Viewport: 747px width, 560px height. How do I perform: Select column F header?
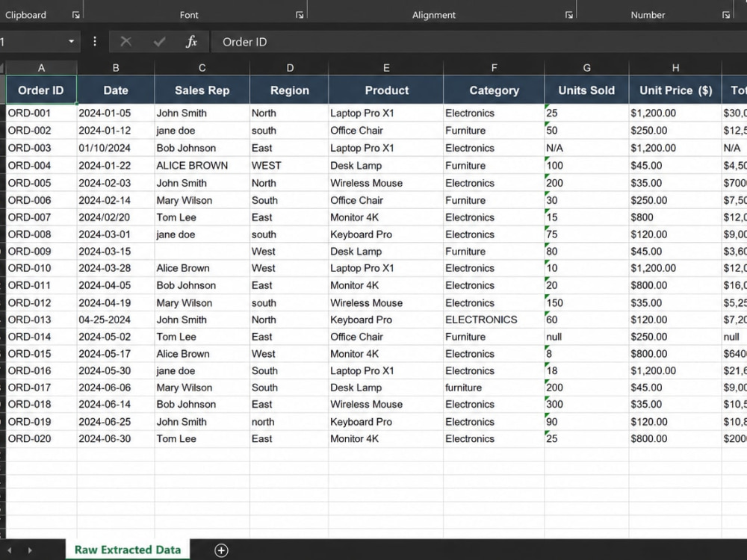click(x=494, y=68)
